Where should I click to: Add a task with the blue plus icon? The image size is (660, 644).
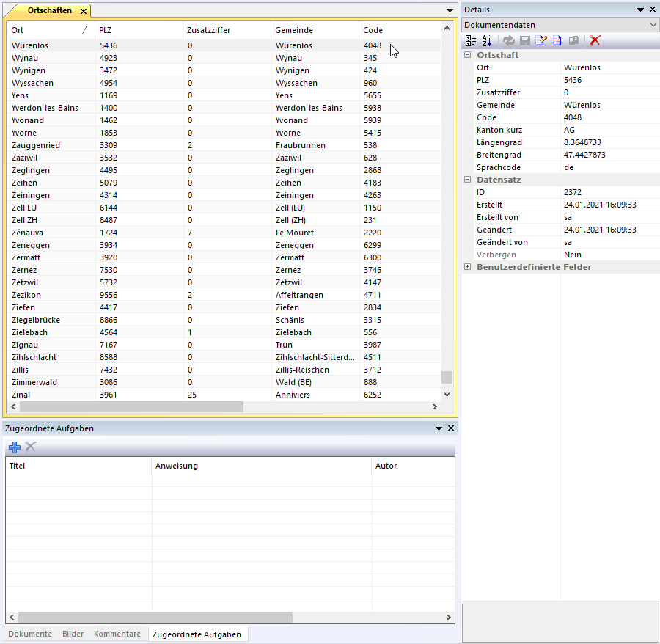(x=14, y=447)
